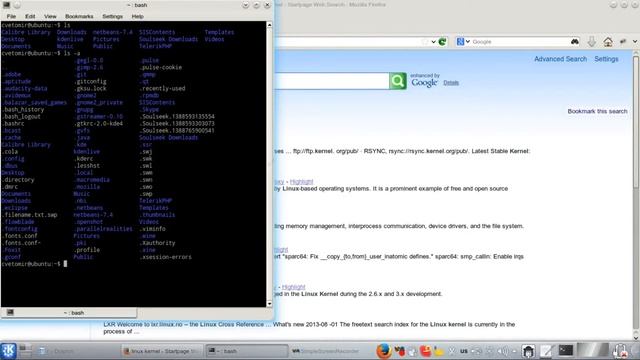The width and height of the screenshot is (640, 360).
Task: Click the desktop pager icon beside launcher
Action: (x=25, y=351)
